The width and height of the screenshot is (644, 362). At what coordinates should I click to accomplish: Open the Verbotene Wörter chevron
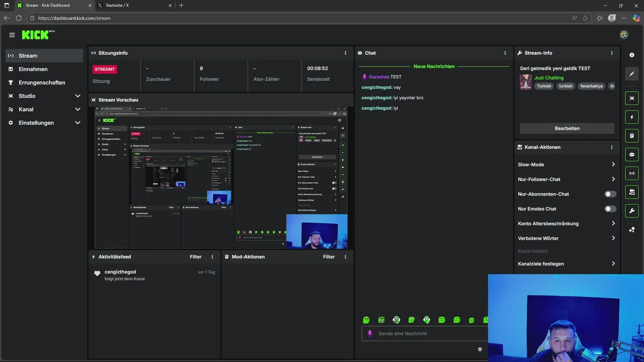pos(613,238)
